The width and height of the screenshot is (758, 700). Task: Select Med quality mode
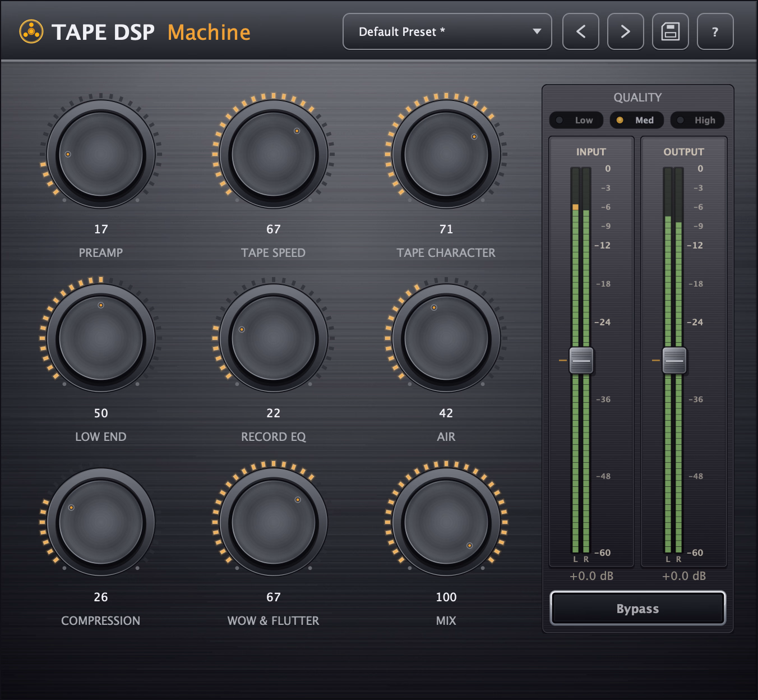coord(636,120)
